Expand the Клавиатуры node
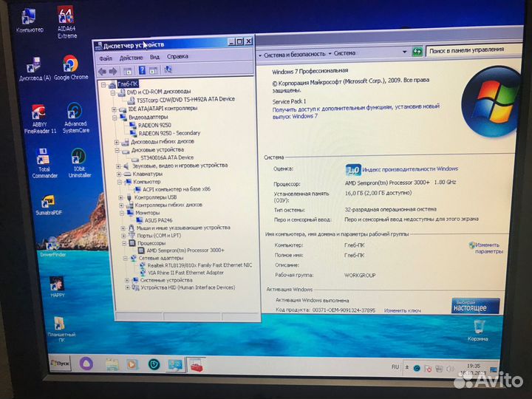532x399 pixels. click(119, 174)
